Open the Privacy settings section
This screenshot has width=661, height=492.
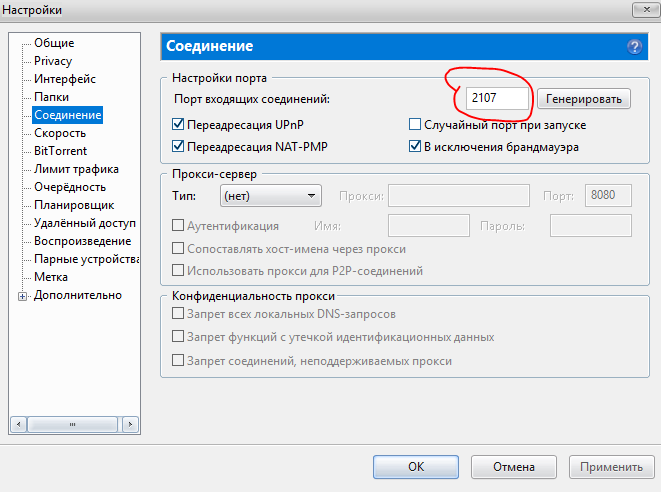tap(53, 61)
